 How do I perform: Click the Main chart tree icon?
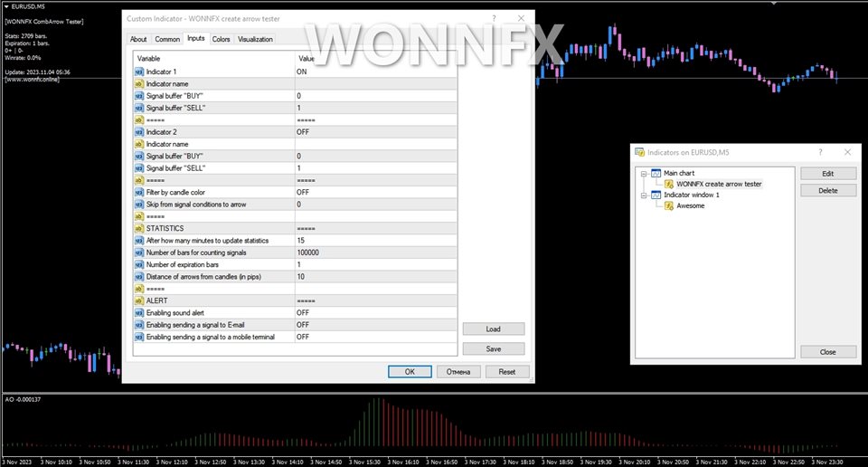point(656,174)
